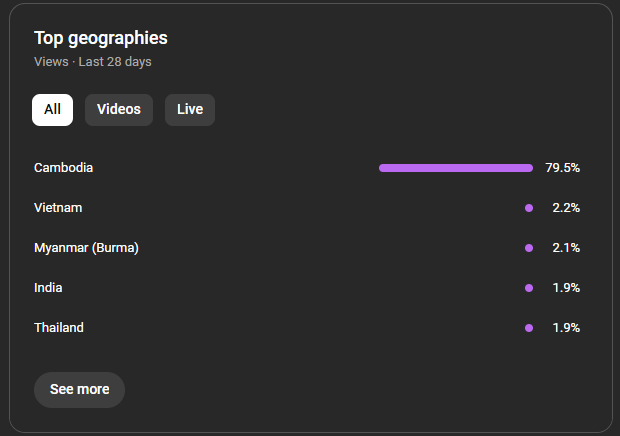Switch to the Live filter chip
This screenshot has width=620, height=436.
(190, 110)
